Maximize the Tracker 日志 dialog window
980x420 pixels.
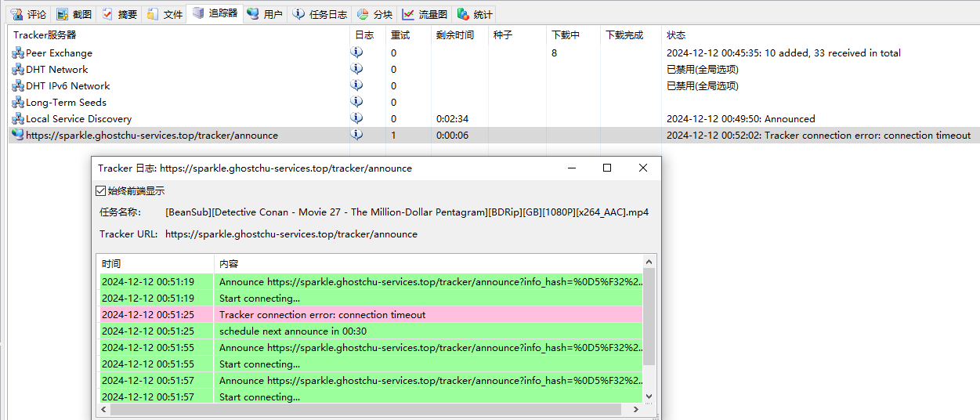606,168
